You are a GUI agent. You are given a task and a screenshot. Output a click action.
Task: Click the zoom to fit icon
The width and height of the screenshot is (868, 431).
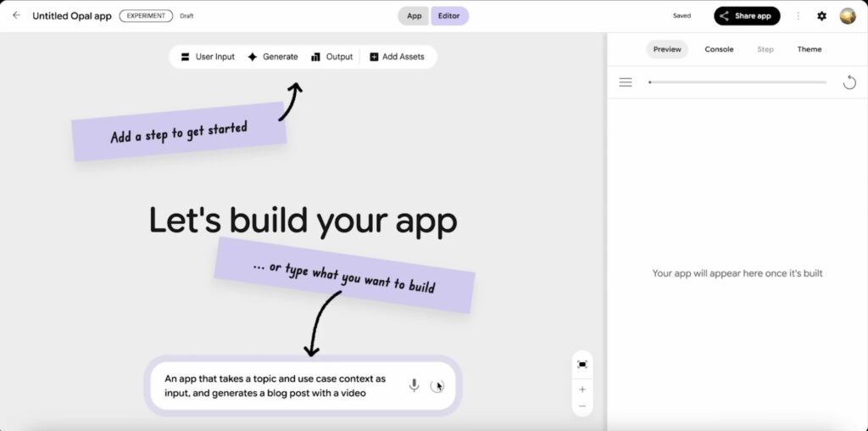[x=582, y=364]
